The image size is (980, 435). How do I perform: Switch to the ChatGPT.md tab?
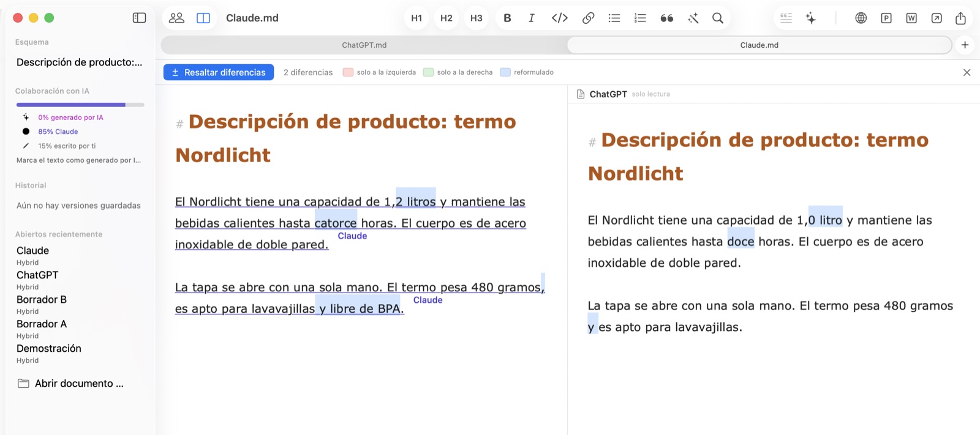click(364, 45)
